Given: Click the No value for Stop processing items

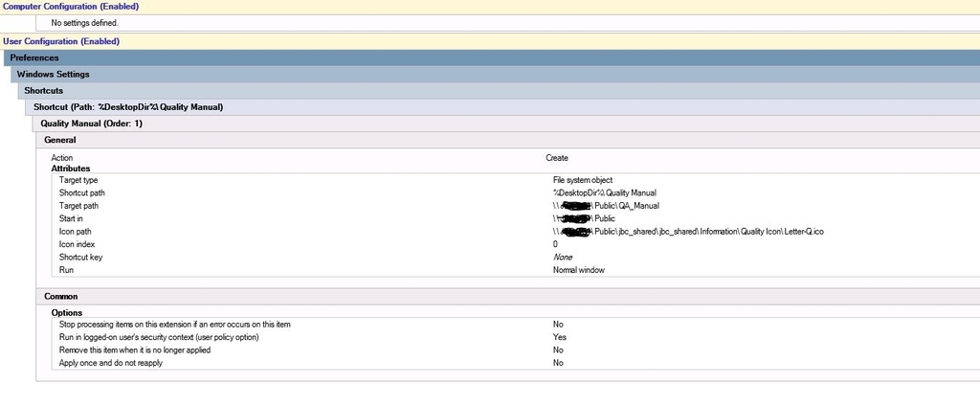Looking at the screenshot, I should pyautogui.click(x=558, y=325).
